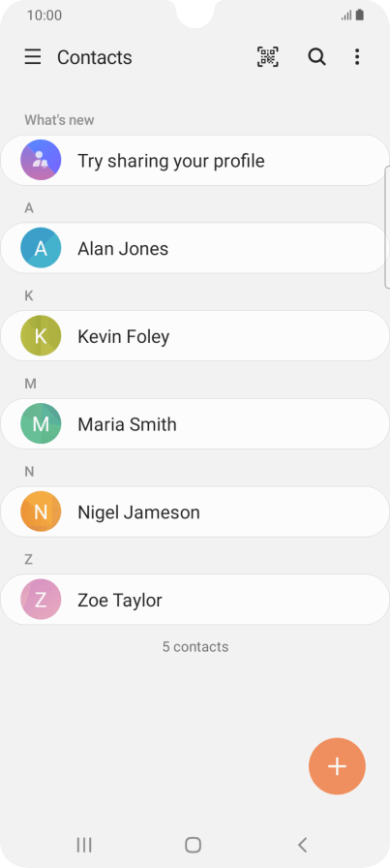390x868 pixels.
Task: Open the hamburger navigation menu
Action: (x=33, y=57)
